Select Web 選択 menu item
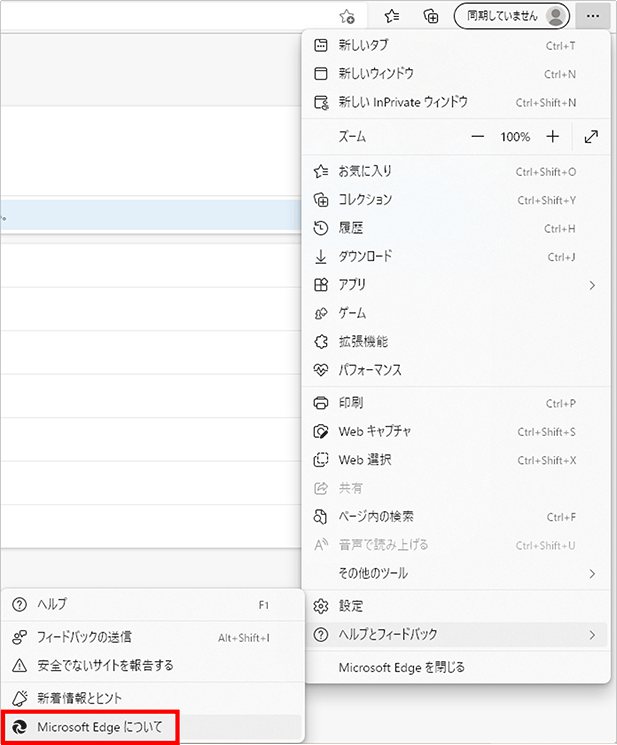Screen dimensions: 617x745 [x=456, y=460]
